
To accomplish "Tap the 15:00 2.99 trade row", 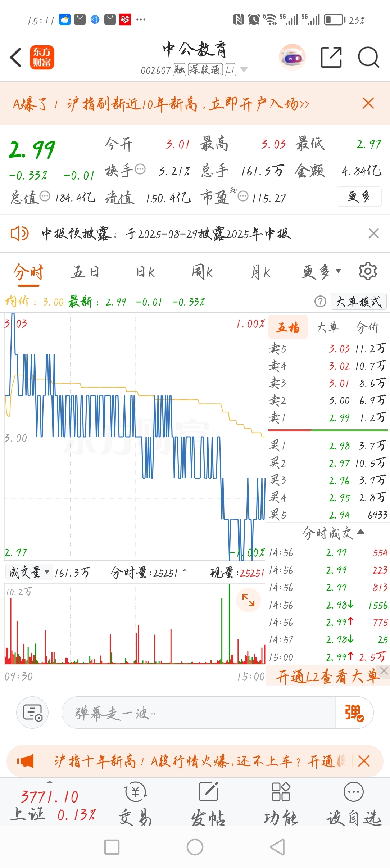I will [x=328, y=657].
